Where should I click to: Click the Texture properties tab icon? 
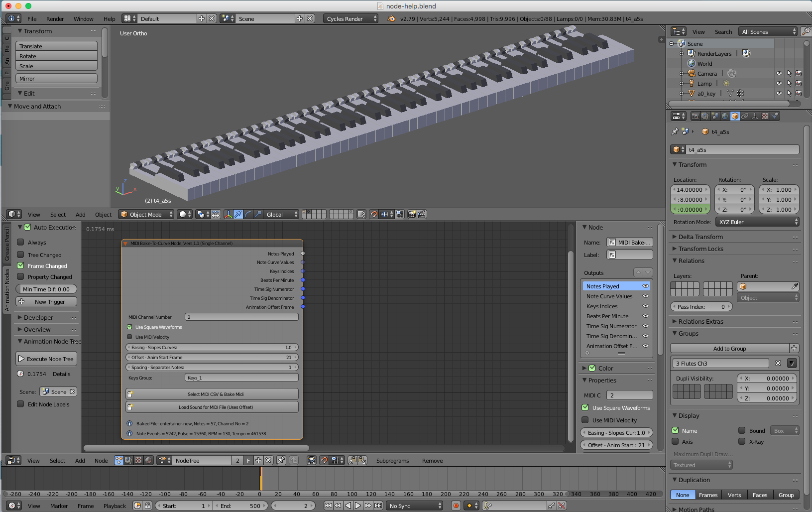pyautogui.click(x=765, y=116)
